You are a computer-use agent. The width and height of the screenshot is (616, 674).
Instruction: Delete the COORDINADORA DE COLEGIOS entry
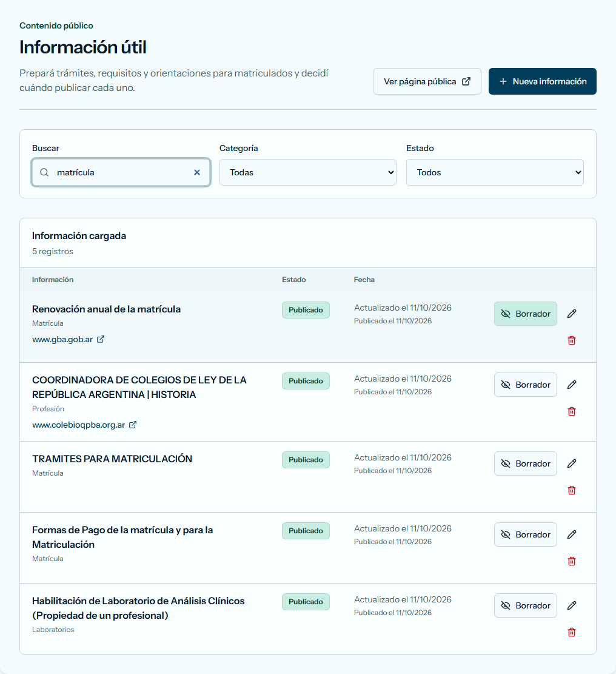coord(571,411)
